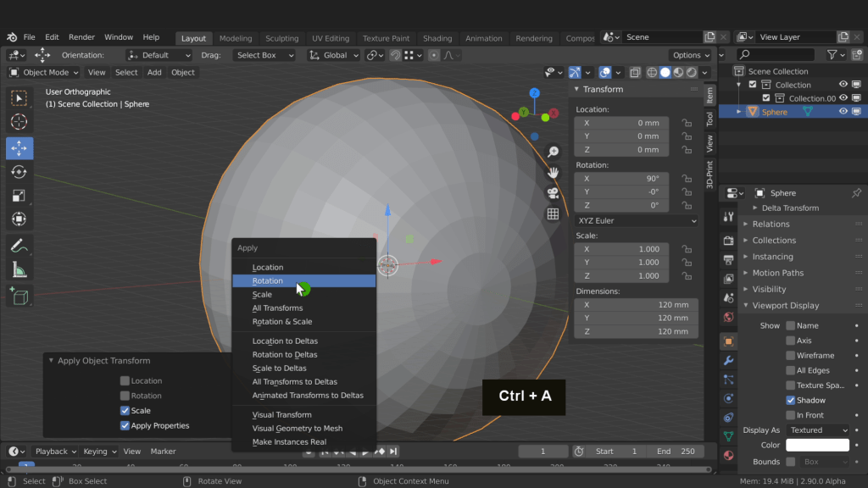The height and width of the screenshot is (488, 868).
Task: Click the Scale X value field
Action: [621, 249]
